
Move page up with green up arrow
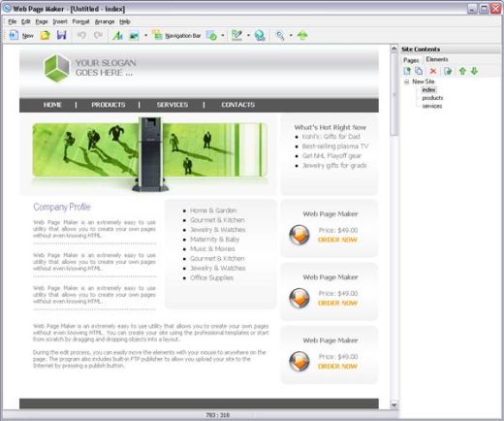[x=462, y=71]
